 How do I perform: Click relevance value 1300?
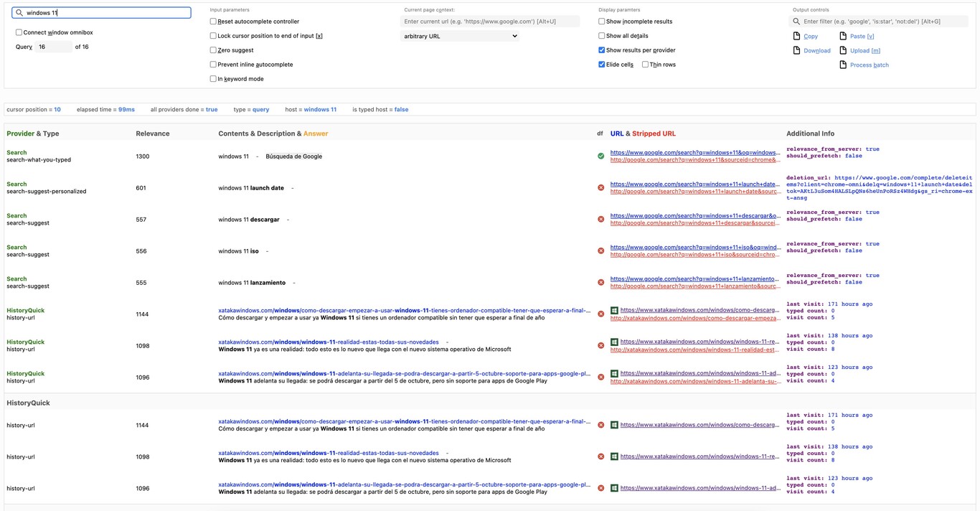(143, 156)
